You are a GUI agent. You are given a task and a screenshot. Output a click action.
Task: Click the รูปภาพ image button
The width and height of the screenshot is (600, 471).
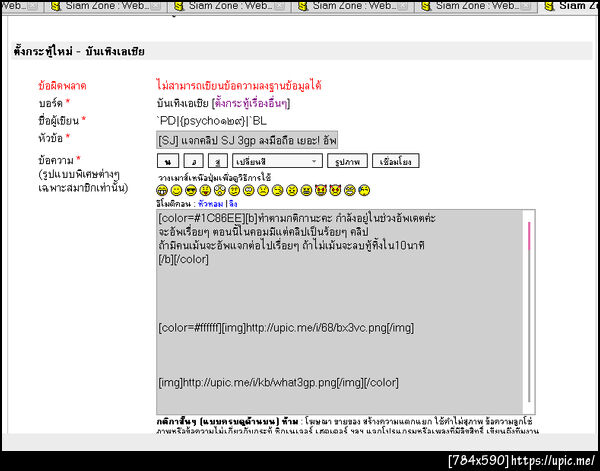pyautogui.click(x=347, y=161)
